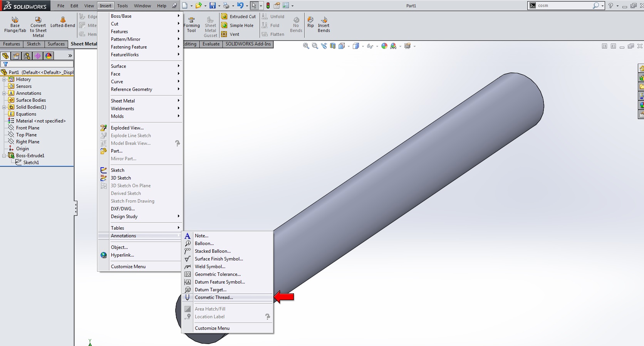This screenshot has height=346, width=644.
Task: Click Edit Appearance color ball icon
Action: pos(384,46)
